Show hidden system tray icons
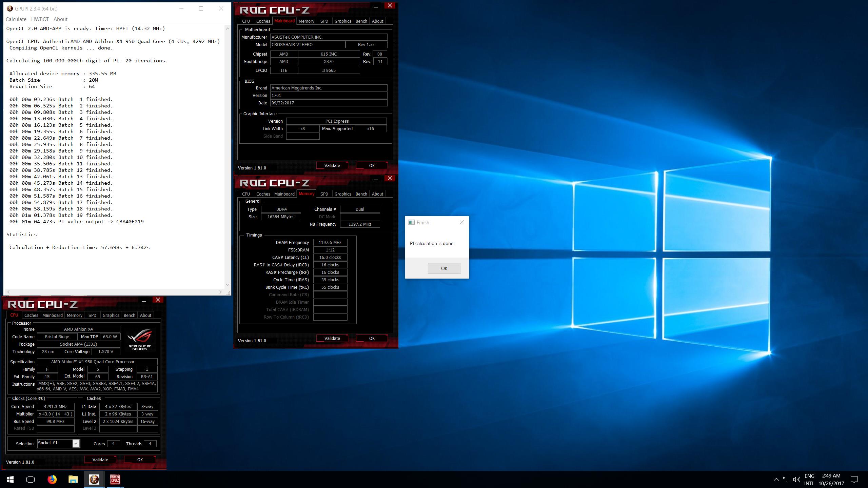868x488 pixels. [x=776, y=480]
